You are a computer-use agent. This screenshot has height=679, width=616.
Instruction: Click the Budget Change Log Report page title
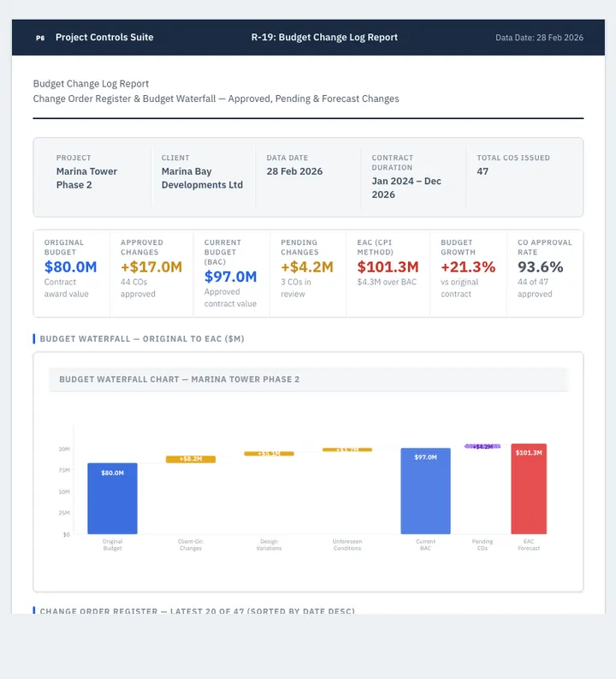(x=91, y=84)
